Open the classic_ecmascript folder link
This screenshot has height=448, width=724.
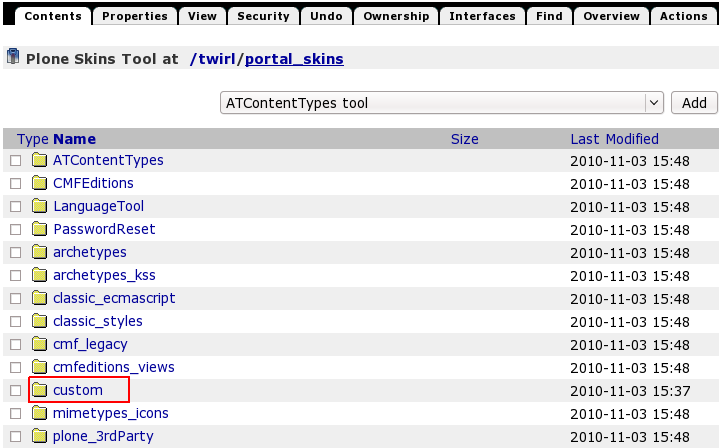114,298
